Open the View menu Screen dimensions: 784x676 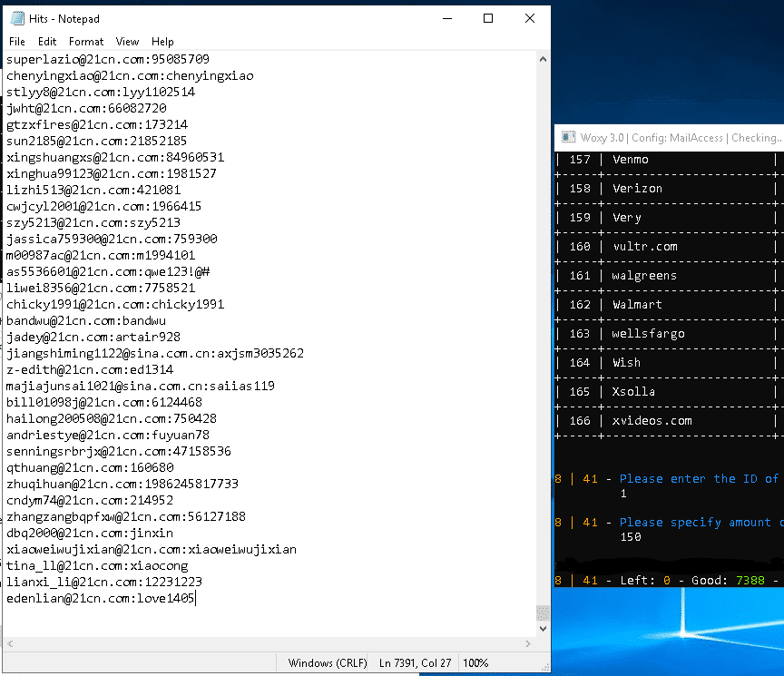128,42
